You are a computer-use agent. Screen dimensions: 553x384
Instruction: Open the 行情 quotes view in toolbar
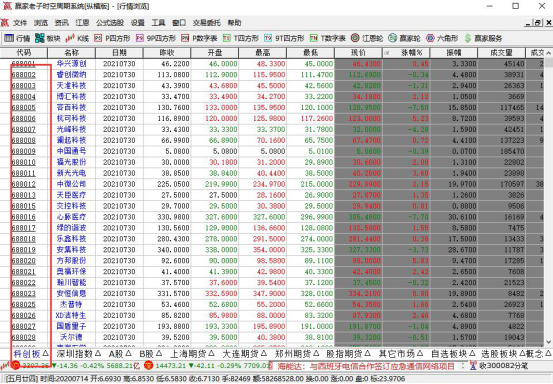click(17, 38)
